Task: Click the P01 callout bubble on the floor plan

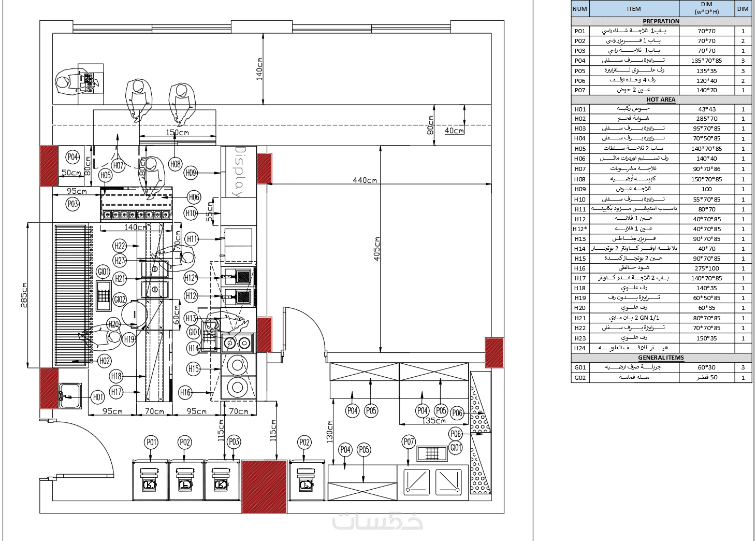Action: [x=151, y=442]
